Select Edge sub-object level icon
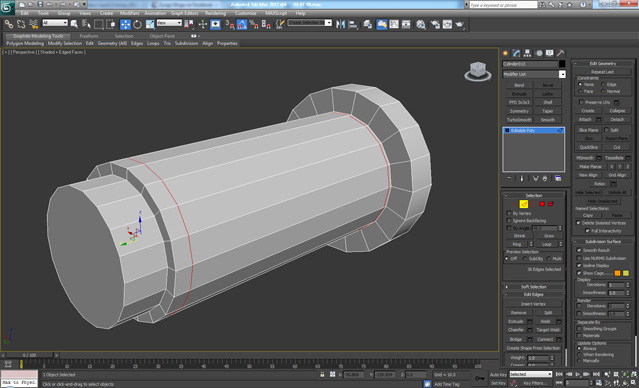This screenshot has height=388, width=639. click(524, 204)
